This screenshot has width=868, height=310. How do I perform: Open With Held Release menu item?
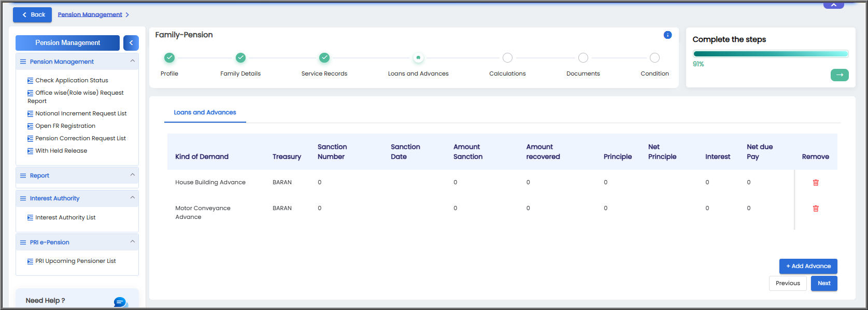pos(61,151)
